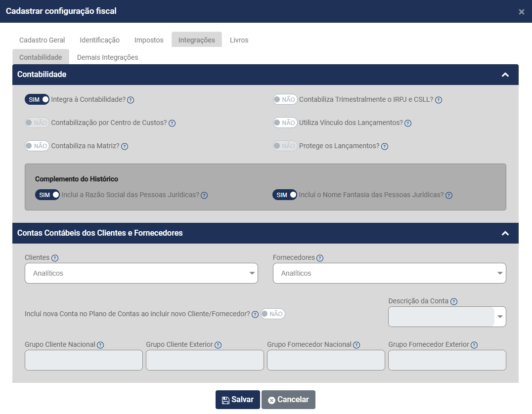
Task: Click the Salvar button
Action: coord(238,400)
